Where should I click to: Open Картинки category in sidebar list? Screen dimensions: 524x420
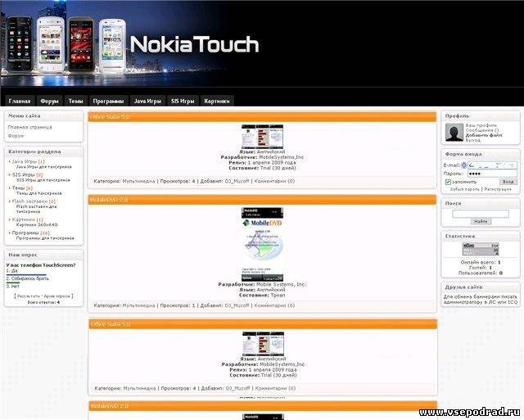(x=24, y=219)
